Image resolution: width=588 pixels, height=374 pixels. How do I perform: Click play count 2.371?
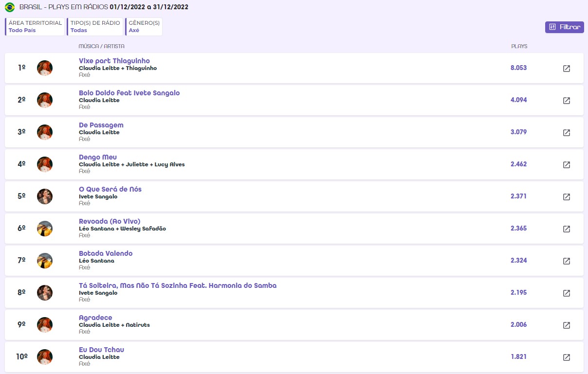(x=518, y=196)
